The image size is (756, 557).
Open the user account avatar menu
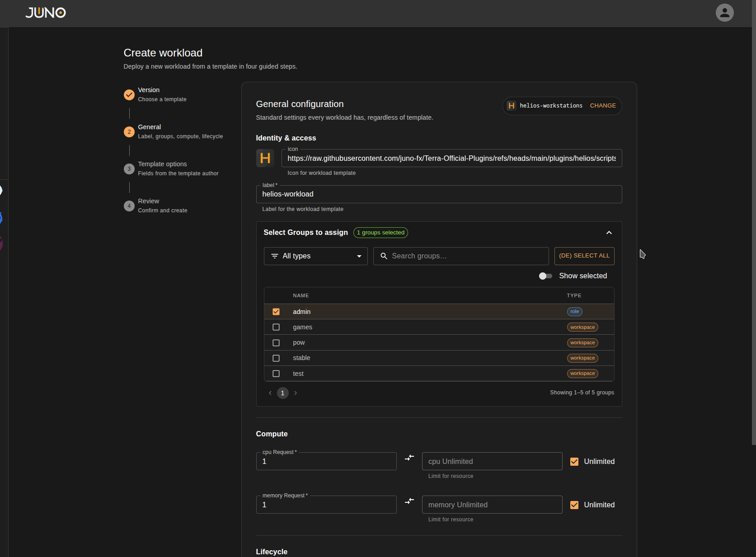[x=724, y=13]
